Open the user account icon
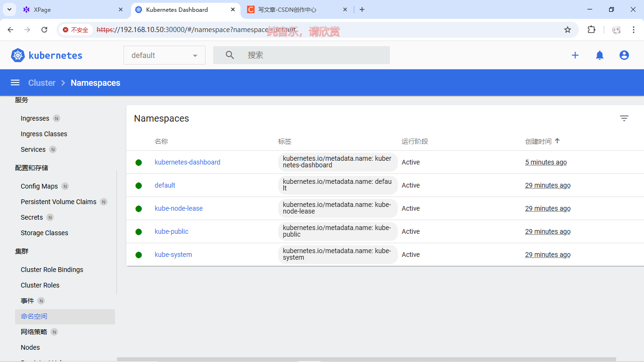This screenshot has height=362, width=644. 624,55
